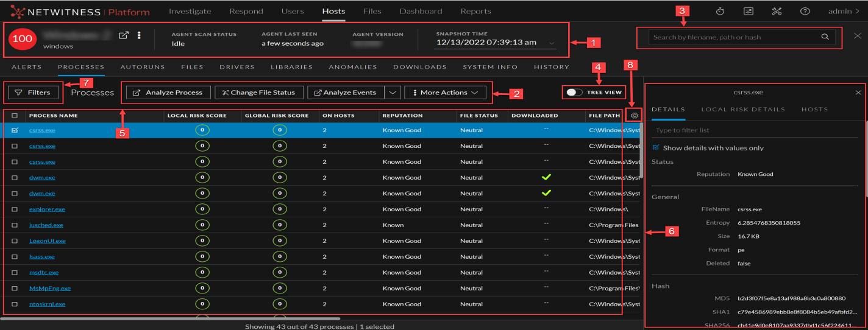Open table column settings gear
The width and height of the screenshot is (868, 330).
635,115
